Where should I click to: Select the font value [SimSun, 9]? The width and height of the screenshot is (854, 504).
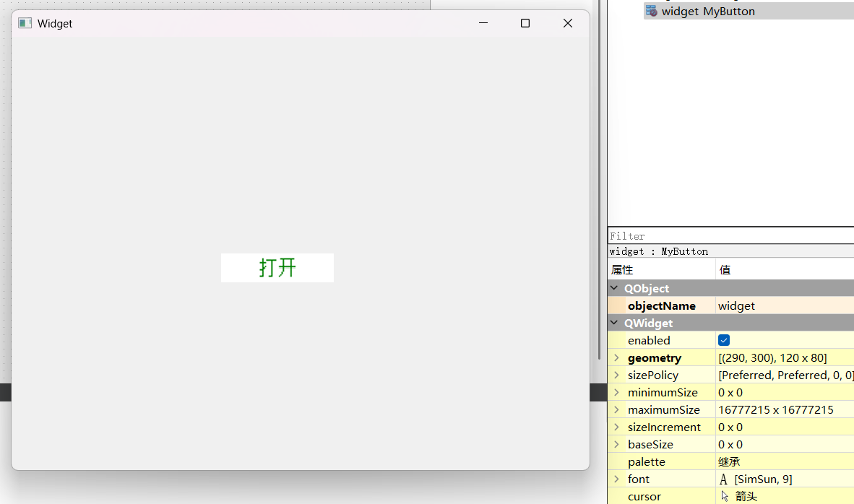763,479
